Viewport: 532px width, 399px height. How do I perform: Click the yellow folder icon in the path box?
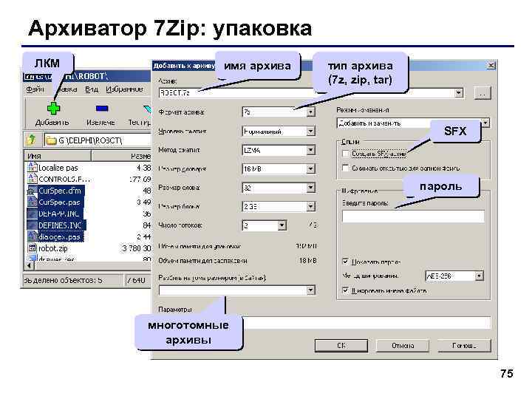(x=51, y=140)
